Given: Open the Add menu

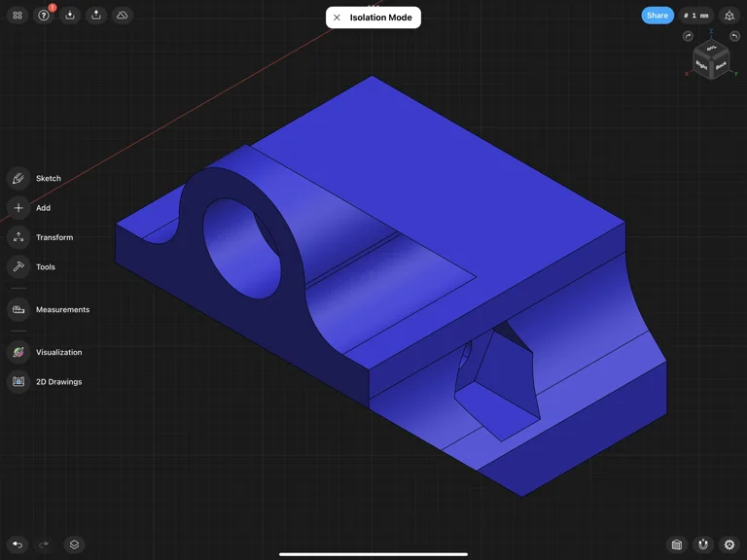Looking at the screenshot, I should 18,207.
